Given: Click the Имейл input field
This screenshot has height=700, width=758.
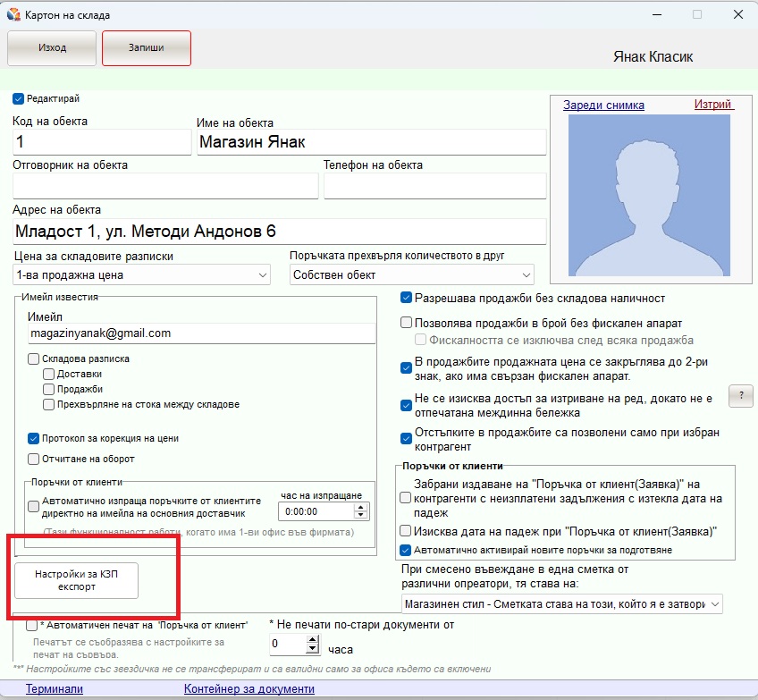Looking at the screenshot, I should [201, 333].
